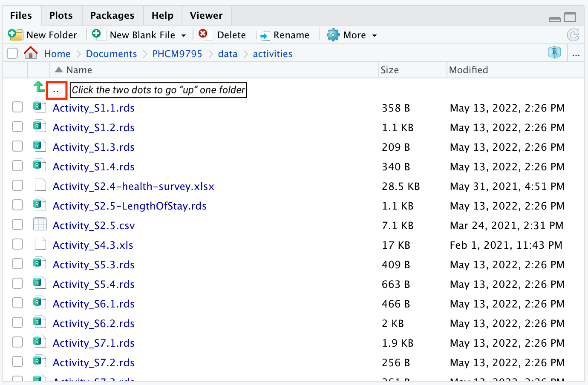Viewport: 588px width, 385px height.
Task: Navigate to the PHCM9795 folder breadcrumb
Action: (177, 54)
